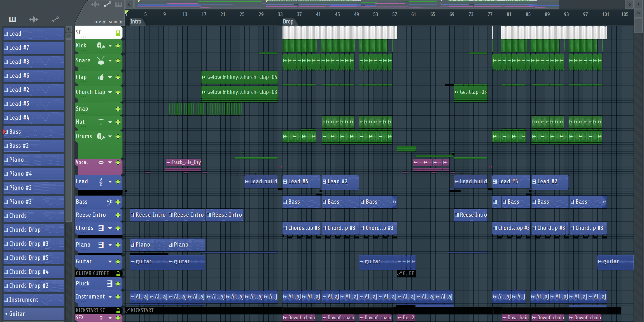Click the SC track green lock icon
This screenshot has height=322, width=644.
(118, 33)
